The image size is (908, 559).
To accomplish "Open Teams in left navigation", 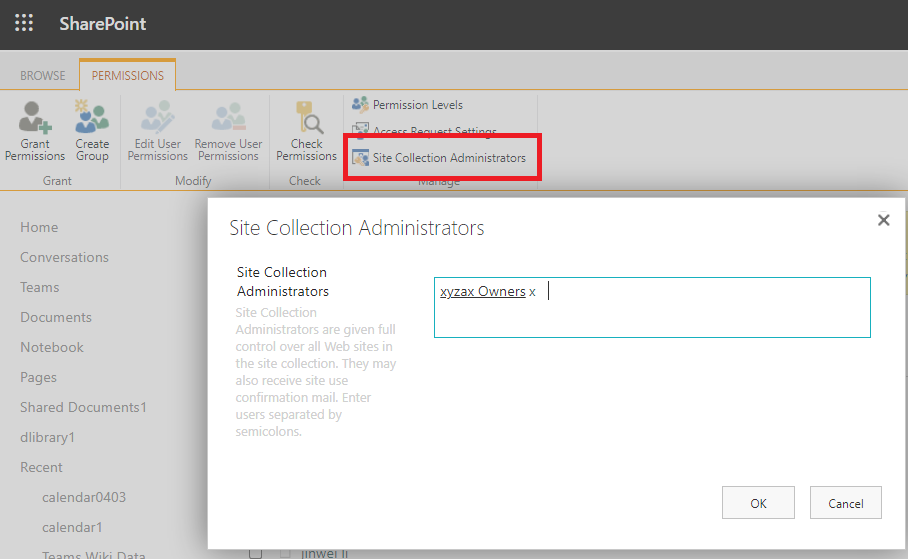I will point(39,287).
